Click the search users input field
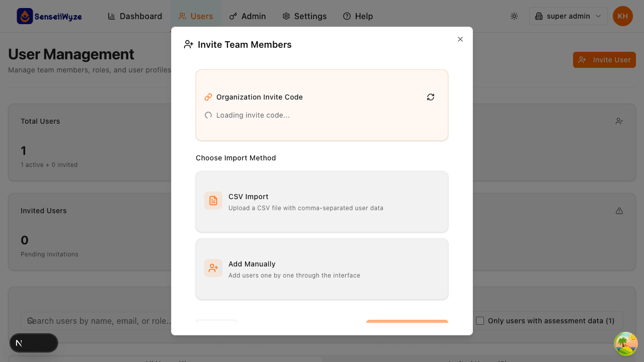The width and height of the screenshot is (644, 362). click(x=101, y=320)
